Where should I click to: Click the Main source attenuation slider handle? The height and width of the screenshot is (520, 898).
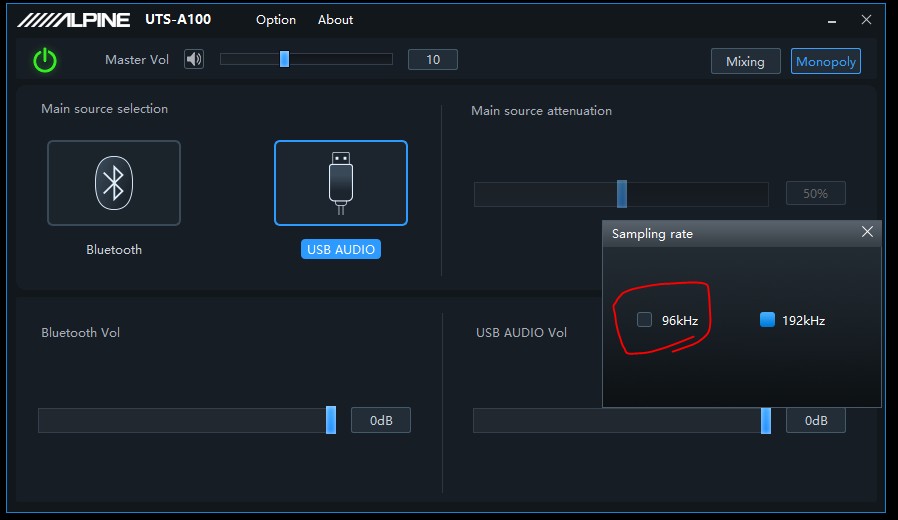(x=622, y=194)
